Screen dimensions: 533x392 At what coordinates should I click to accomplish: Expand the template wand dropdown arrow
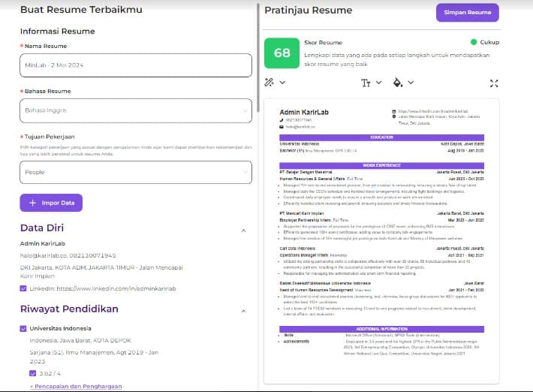[x=282, y=83]
